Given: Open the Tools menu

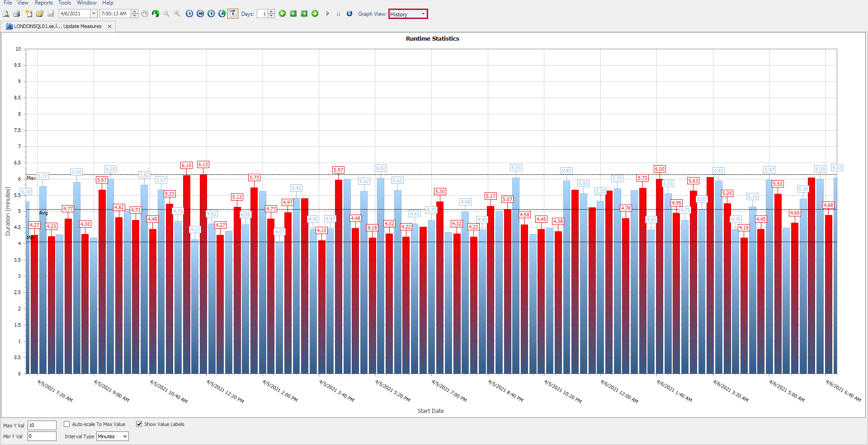Looking at the screenshot, I should point(65,3).
